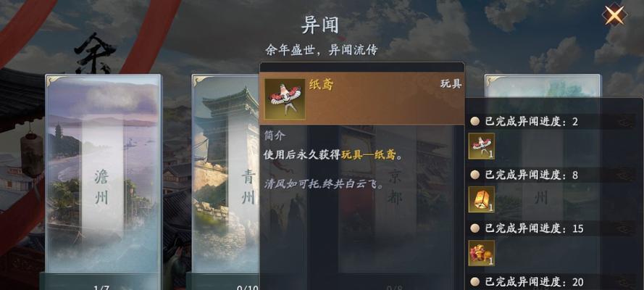Open the 儋州 region card
The width and height of the screenshot is (644, 290).
[103, 173]
